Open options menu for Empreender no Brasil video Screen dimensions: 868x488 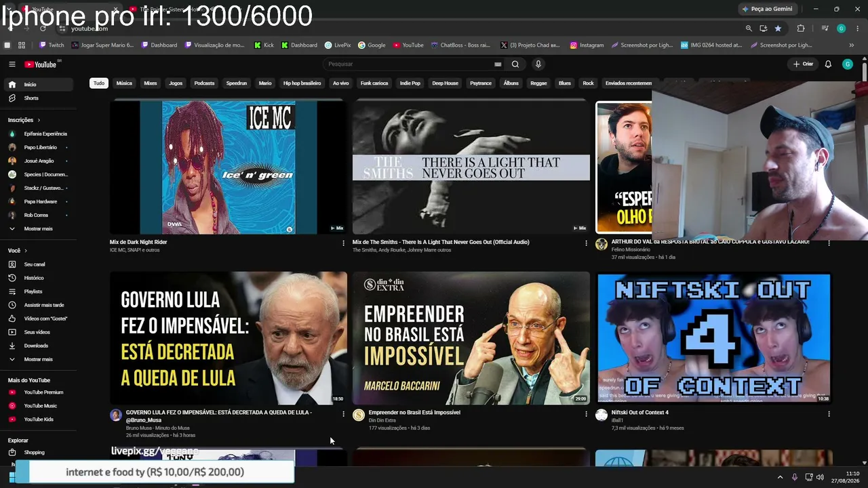[x=586, y=413]
